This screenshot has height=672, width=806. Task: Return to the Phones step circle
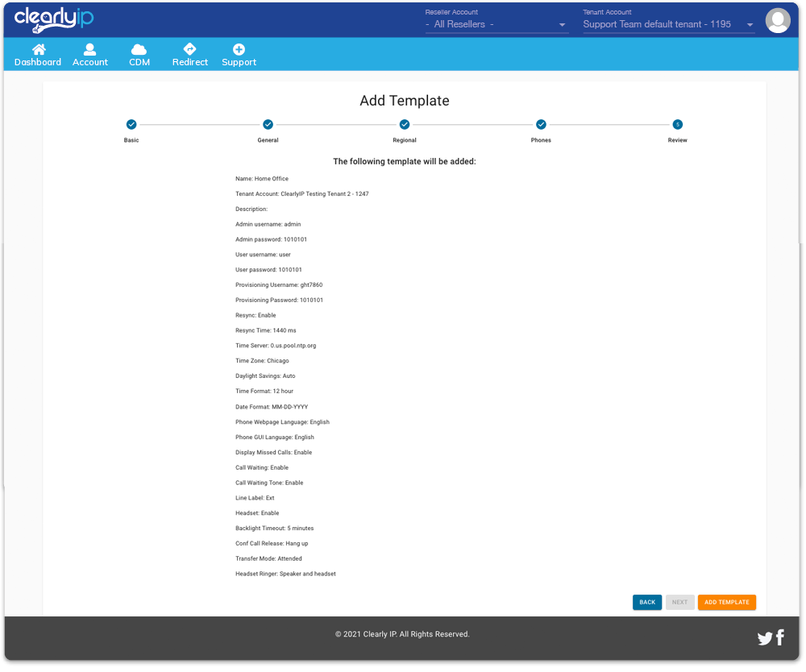pos(541,125)
